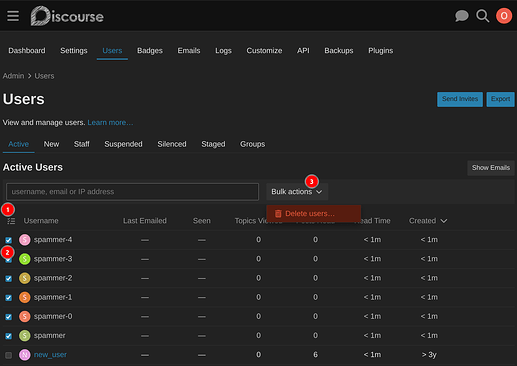The height and width of the screenshot is (366, 517).
Task: Click the spammer-0 username
Action: tap(53, 316)
